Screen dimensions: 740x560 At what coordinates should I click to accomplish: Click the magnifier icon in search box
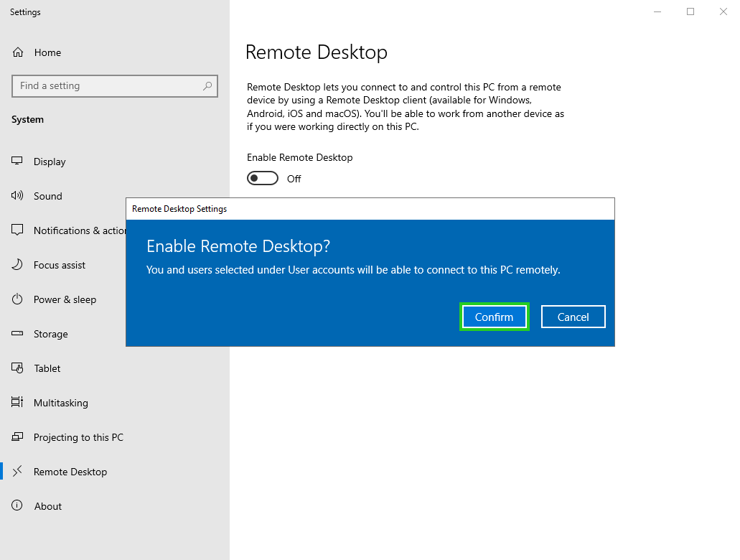[207, 86]
